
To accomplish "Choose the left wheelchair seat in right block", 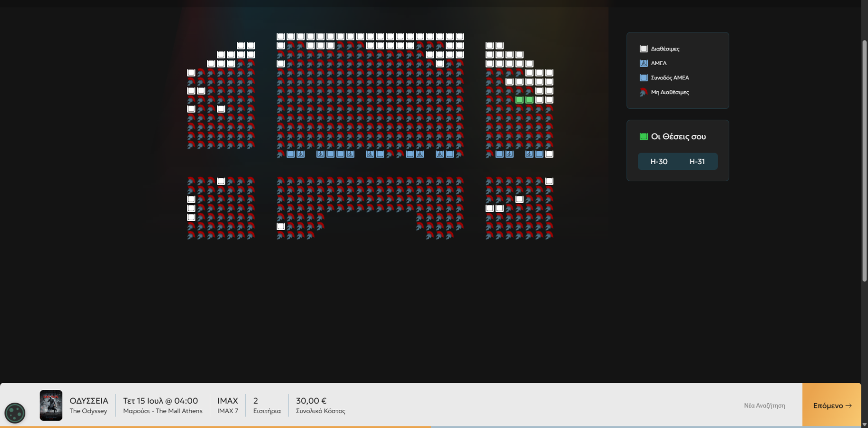I will tap(509, 154).
